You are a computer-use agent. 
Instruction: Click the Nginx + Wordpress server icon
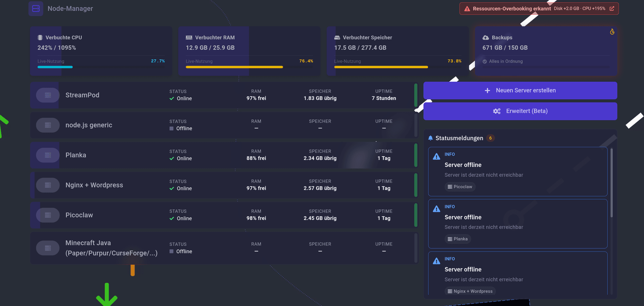[48, 185]
